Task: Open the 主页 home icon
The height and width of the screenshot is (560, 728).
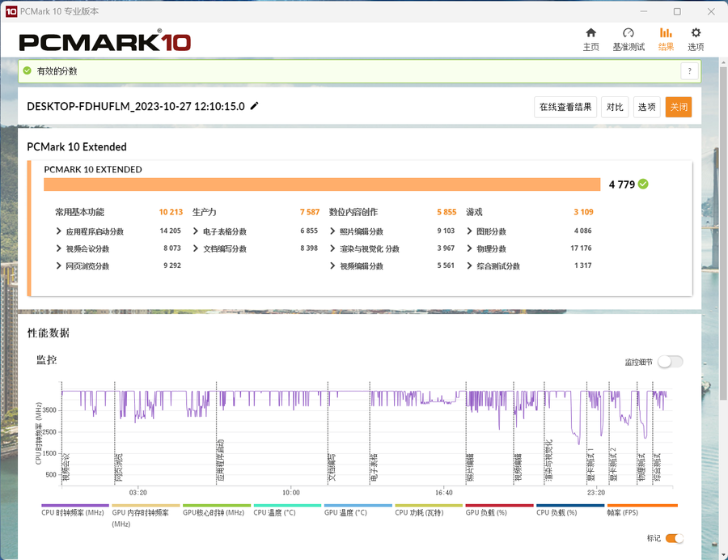Action: (x=590, y=33)
